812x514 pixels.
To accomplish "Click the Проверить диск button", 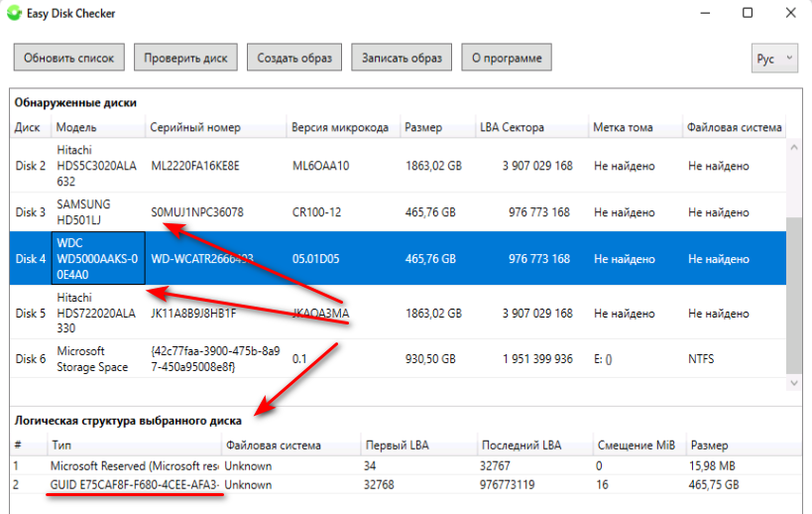I will pos(185,58).
